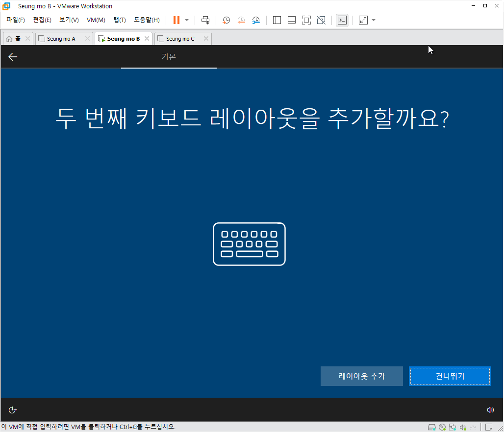This screenshot has height=432, width=504.
Task: Click the dimmed device icon right of sound icon
Action: coord(473,427)
